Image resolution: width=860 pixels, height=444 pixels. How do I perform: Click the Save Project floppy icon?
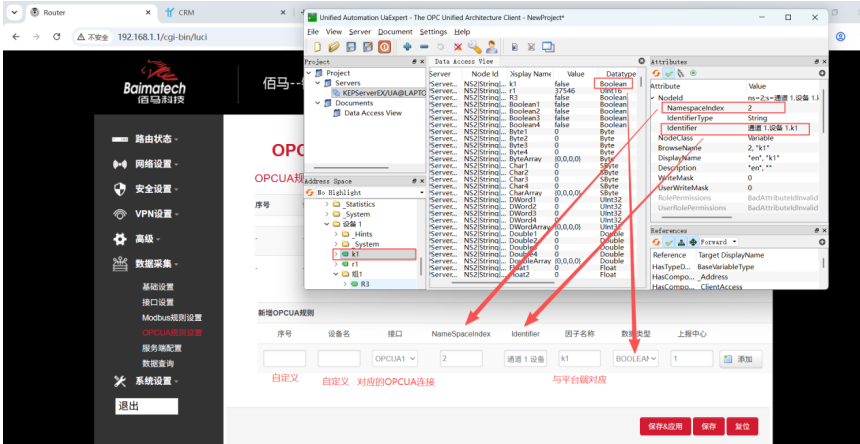click(352, 47)
